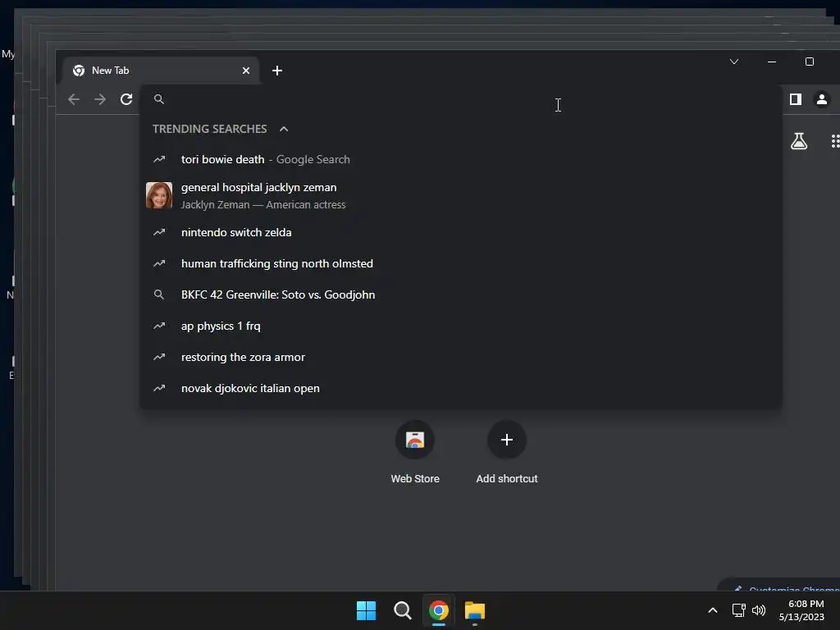
Task: Close the New Tab tab
Action: (x=246, y=71)
